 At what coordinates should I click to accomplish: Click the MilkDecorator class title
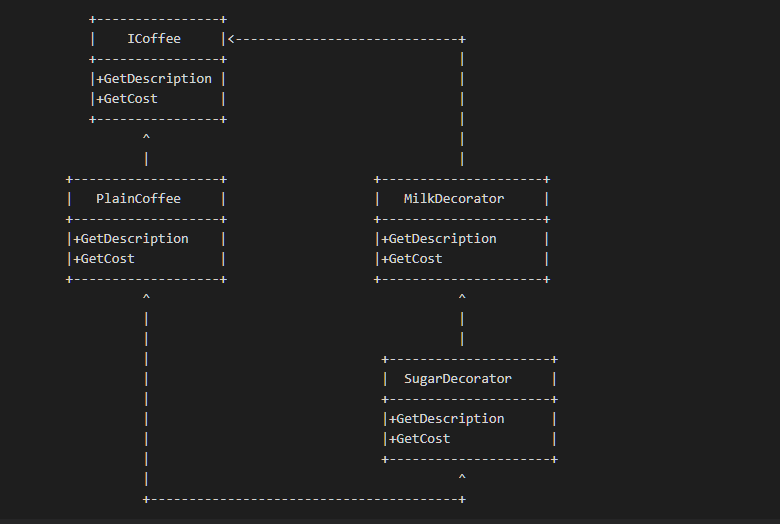454,199
